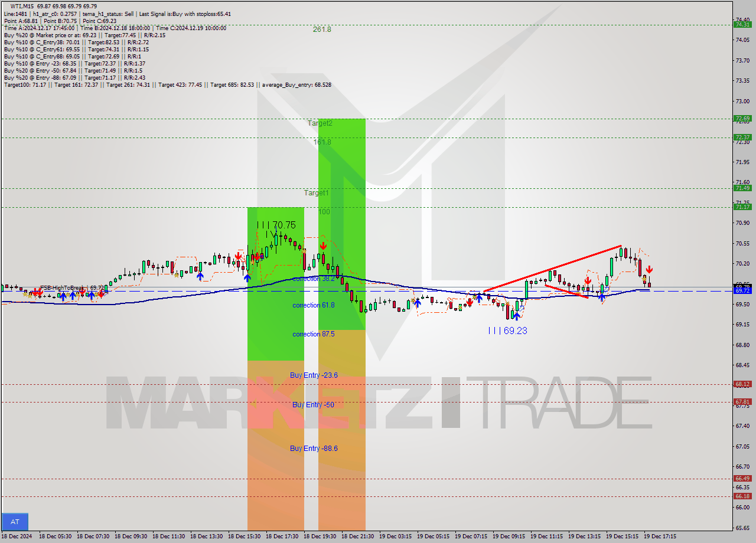Click the Buy Entry -88.6 label

tap(314, 449)
